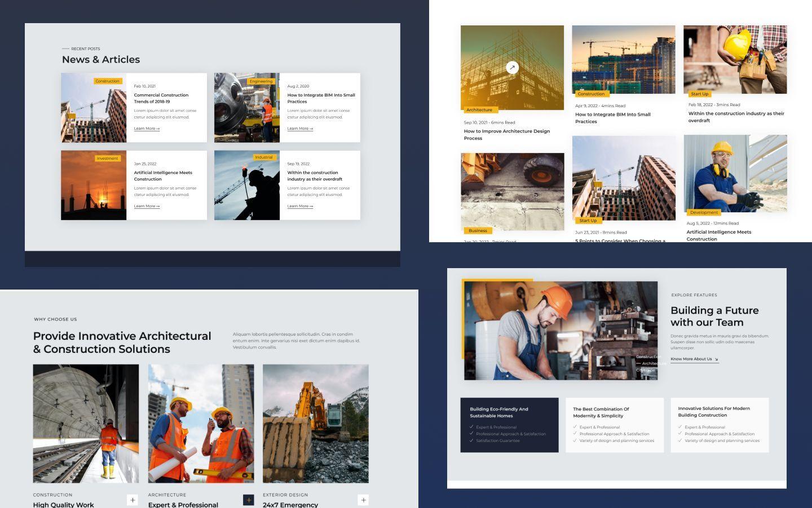Click the Learn More arrow under How to Integrate BIM
Image resolution: width=812 pixels, height=508 pixels.
click(311, 128)
